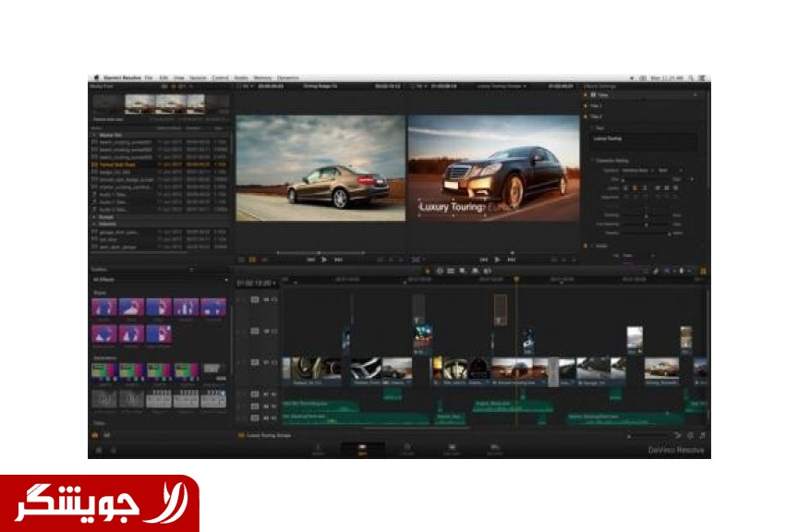798x532 pixels.
Task: Skip to next clip in timeline viewer
Action: [509, 260]
